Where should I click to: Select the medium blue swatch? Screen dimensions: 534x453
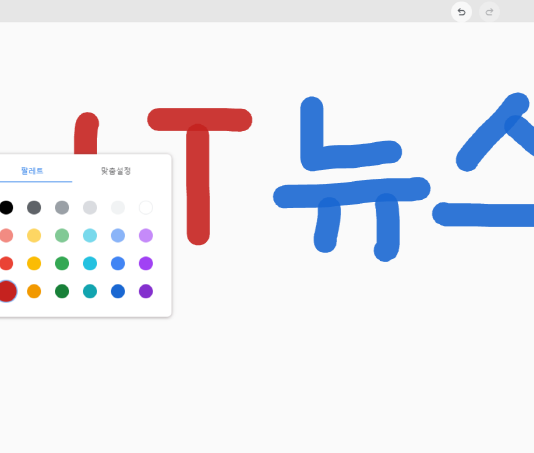118,263
